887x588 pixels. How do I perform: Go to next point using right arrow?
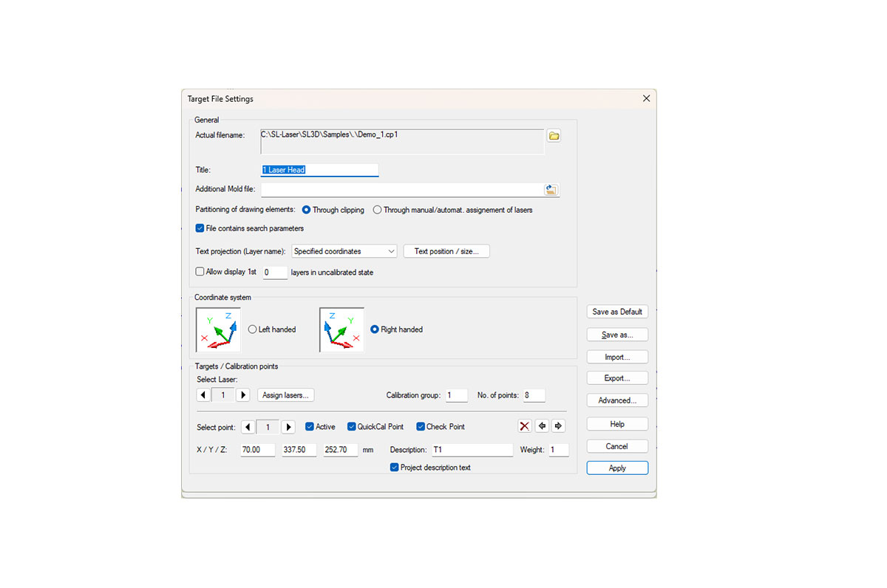click(288, 427)
